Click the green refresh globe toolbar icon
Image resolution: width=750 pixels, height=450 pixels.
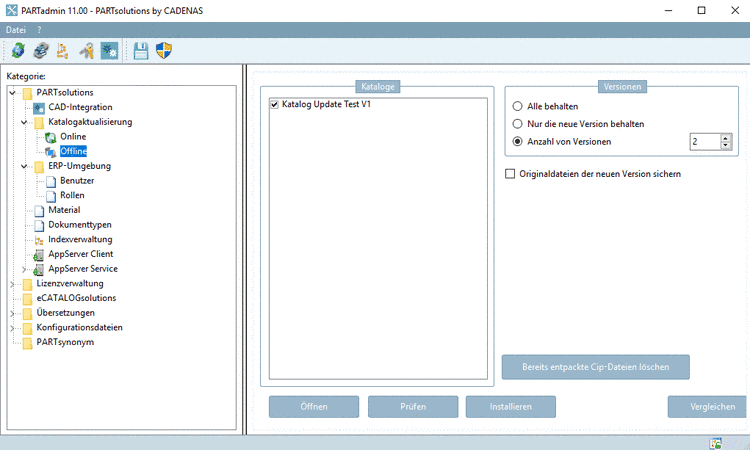pyautogui.click(x=18, y=50)
